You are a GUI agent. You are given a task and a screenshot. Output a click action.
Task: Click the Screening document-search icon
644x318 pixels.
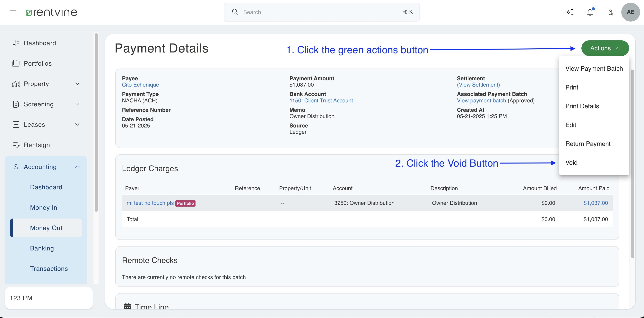coord(16,104)
